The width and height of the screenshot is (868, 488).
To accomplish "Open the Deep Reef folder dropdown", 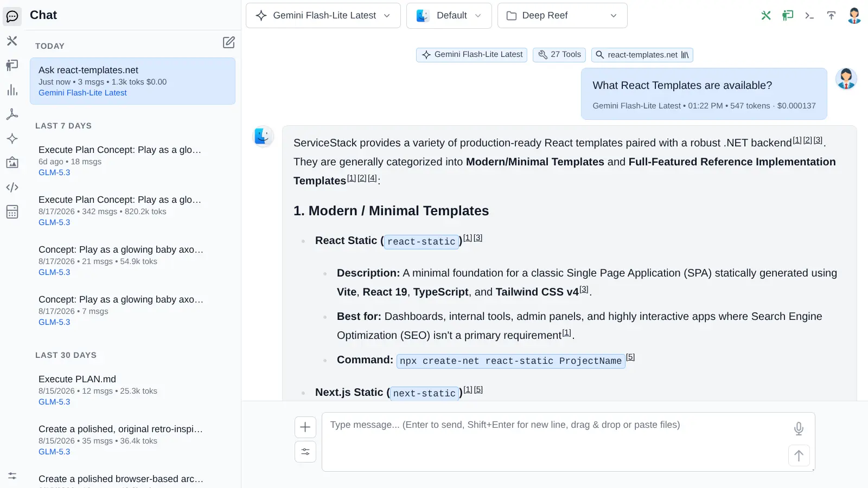I will [x=563, y=16].
